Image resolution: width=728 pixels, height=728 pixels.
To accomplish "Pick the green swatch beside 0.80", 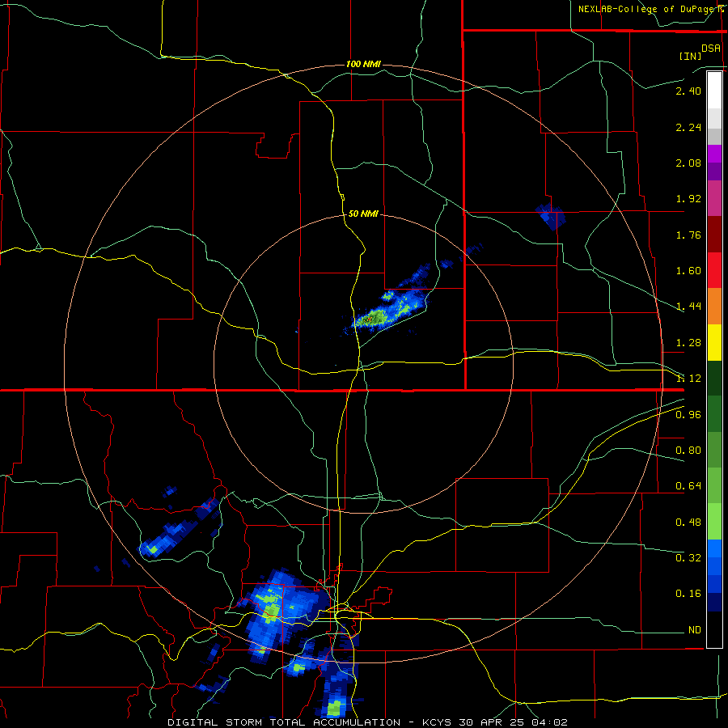I will click(x=714, y=450).
